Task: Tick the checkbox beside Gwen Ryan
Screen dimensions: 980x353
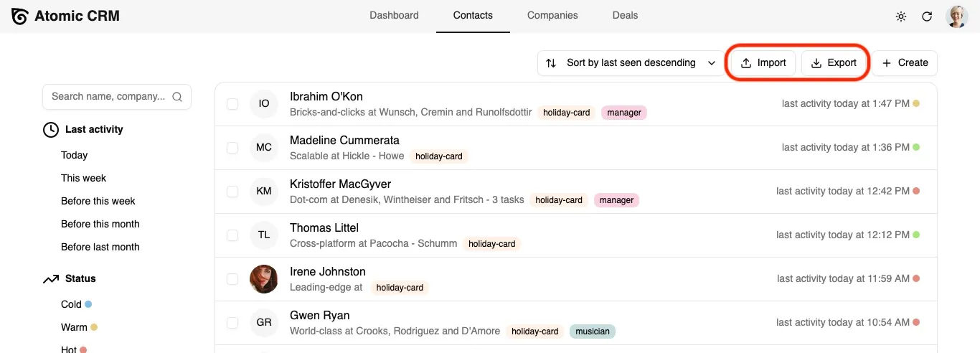Action: [x=232, y=323]
